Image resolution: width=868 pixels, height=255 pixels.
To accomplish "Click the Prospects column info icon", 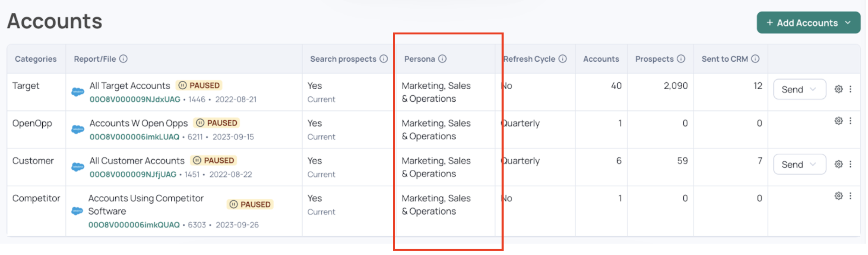I will [x=681, y=59].
